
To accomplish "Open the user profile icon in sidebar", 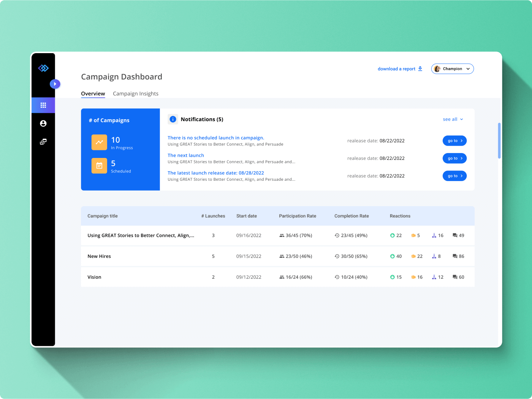I will click(43, 123).
